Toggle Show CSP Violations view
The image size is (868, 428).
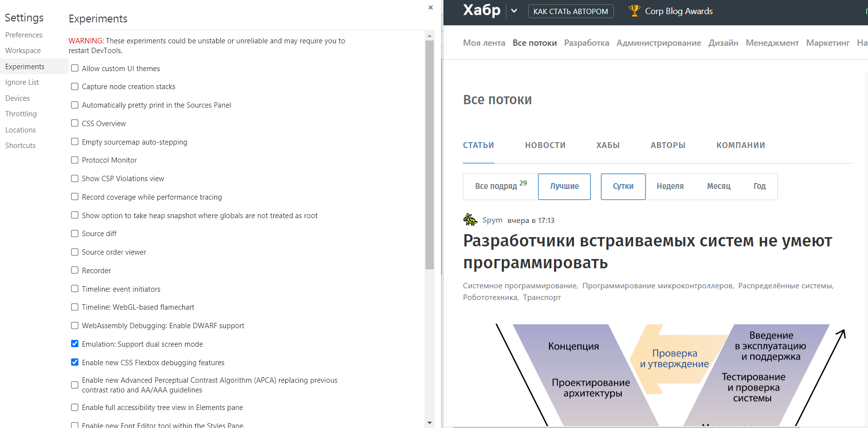point(74,179)
